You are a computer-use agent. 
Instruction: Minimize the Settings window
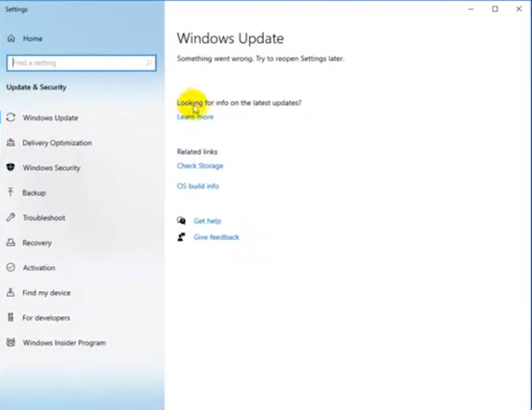click(x=471, y=9)
